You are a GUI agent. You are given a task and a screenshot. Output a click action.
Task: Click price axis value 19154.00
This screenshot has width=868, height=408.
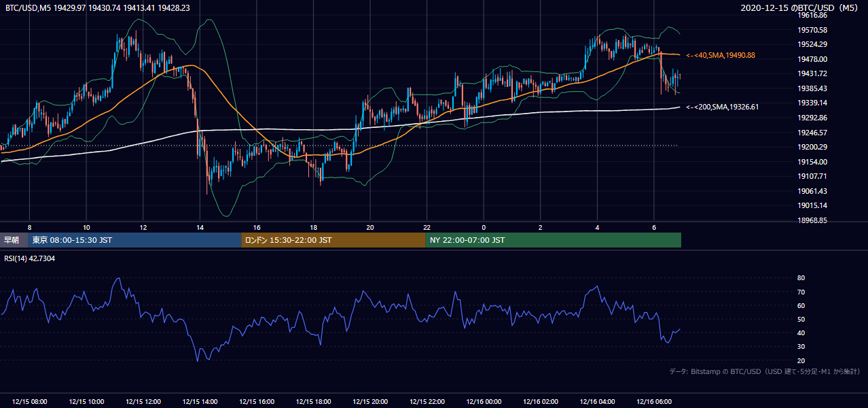point(812,162)
